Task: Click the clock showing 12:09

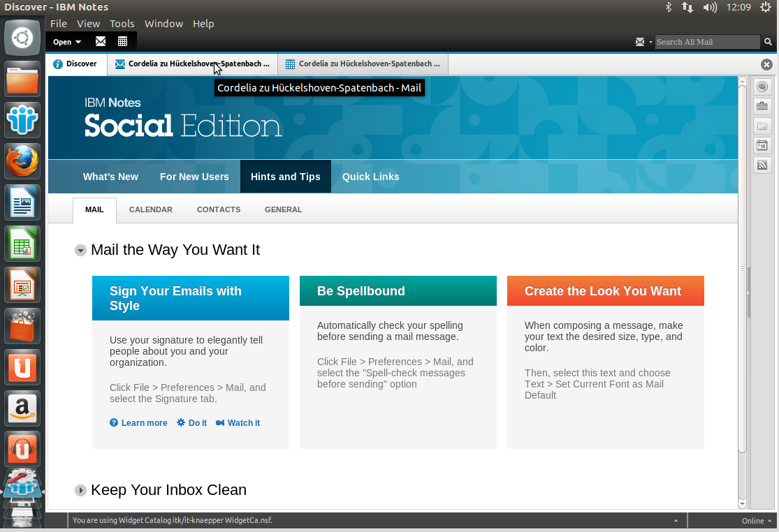Action: [738, 7]
